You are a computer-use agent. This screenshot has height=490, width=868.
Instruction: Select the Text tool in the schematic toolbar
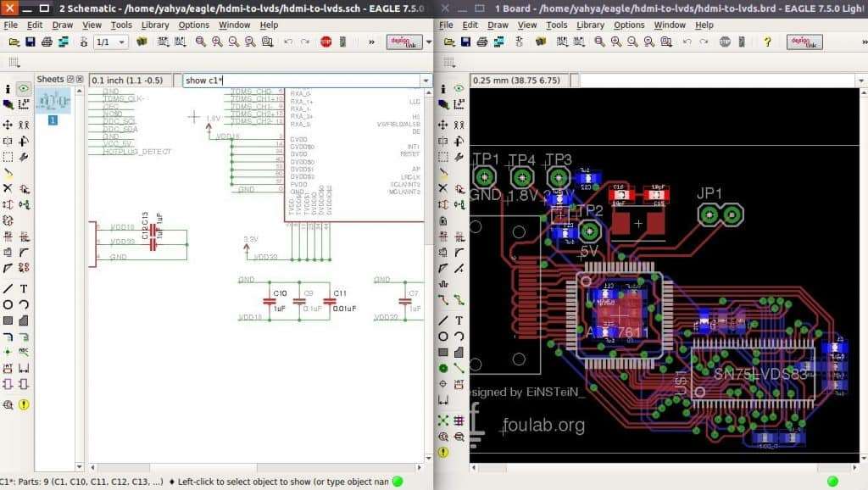click(x=23, y=288)
